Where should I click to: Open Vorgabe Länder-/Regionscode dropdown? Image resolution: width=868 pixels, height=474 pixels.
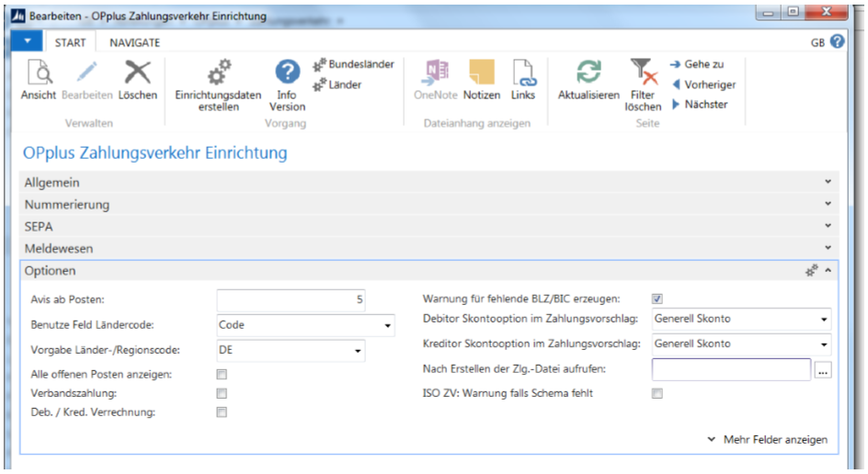(358, 351)
